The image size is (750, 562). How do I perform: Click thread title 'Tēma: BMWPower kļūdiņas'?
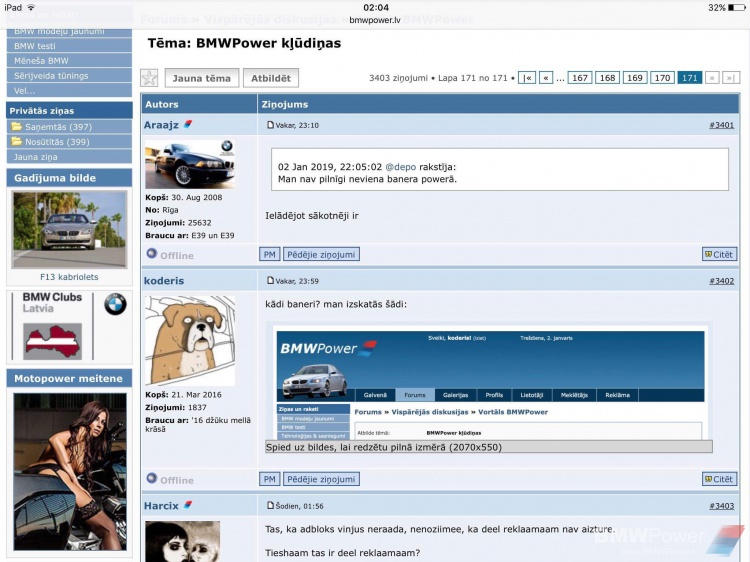pos(244,44)
